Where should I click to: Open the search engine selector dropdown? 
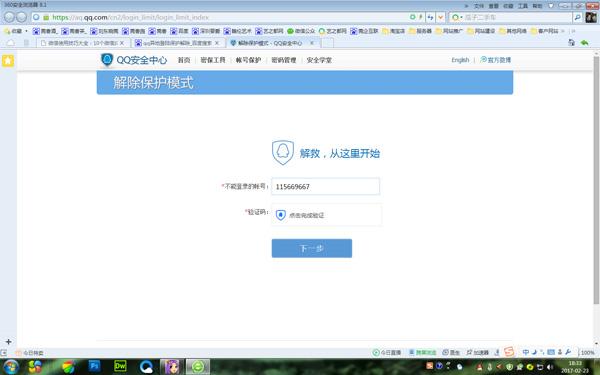coord(457,17)
